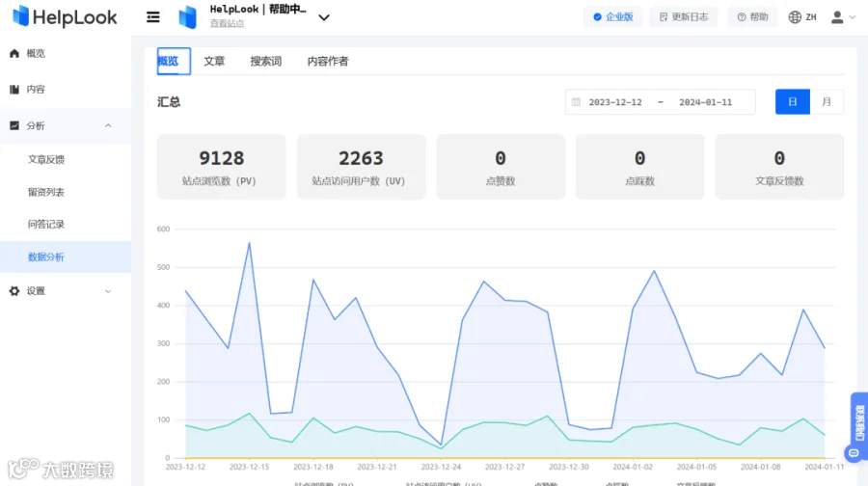Click the 点踩数 stat card
Screen dimensions: 868x486
click(640, 167)
